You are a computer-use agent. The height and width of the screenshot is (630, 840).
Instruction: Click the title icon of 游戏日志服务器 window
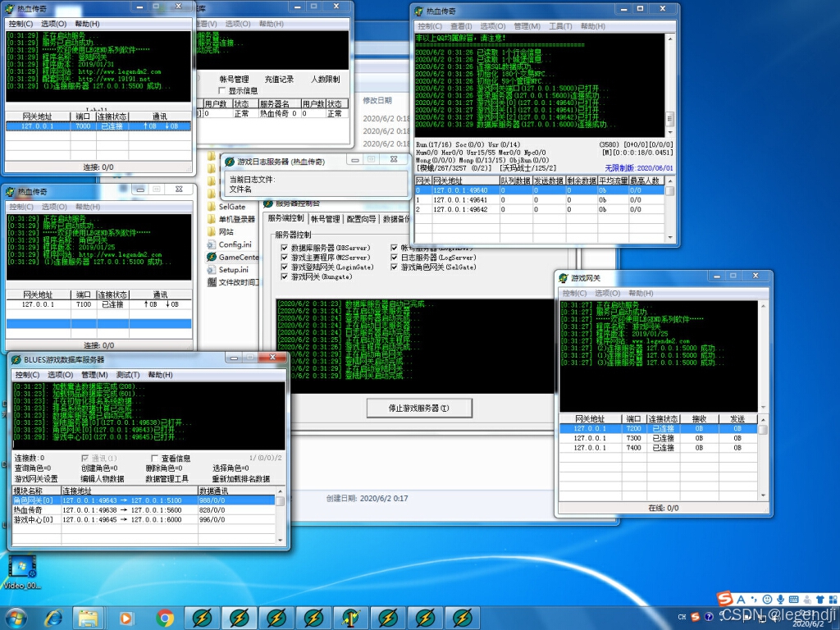(230, 162)
